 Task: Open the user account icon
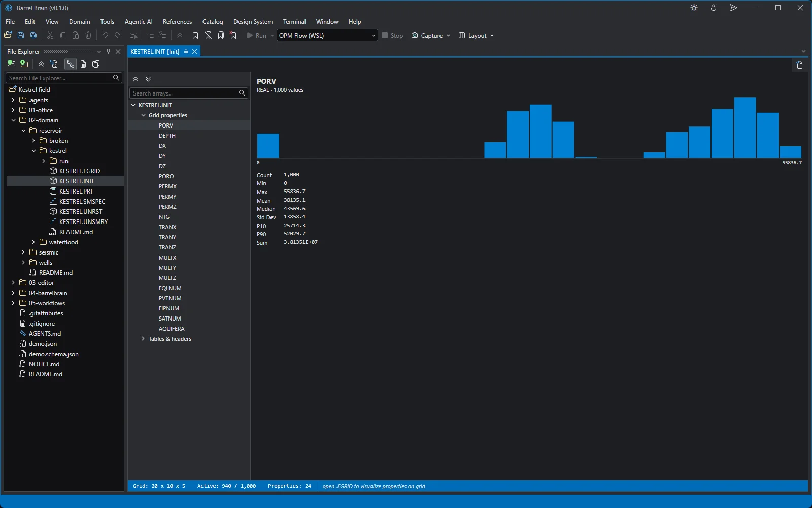coord(714,8)
